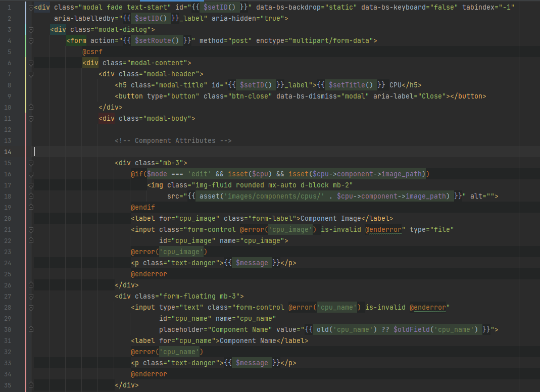Collapse the cpu_image input fold on line 21
Image resolution: width=540 pixels, height=392 pixels.
coord(31,230)
